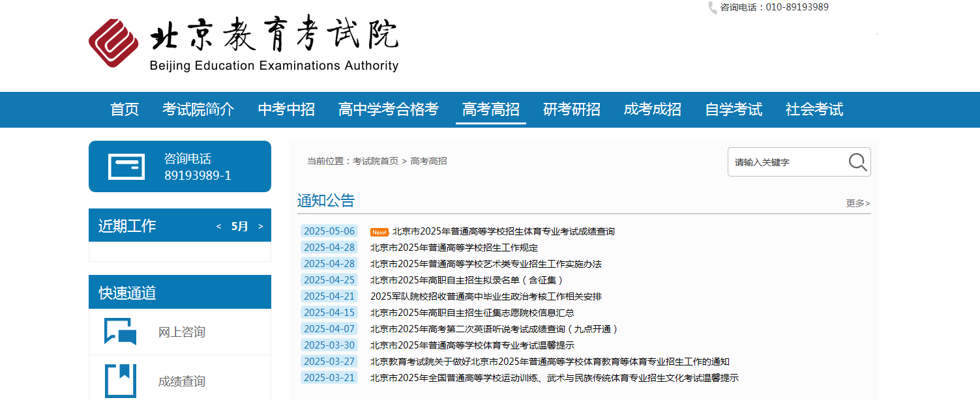Go to previous month in 近期工作
Image resolution: width=980 pixels, height=400 pixels.
(219, 227)
